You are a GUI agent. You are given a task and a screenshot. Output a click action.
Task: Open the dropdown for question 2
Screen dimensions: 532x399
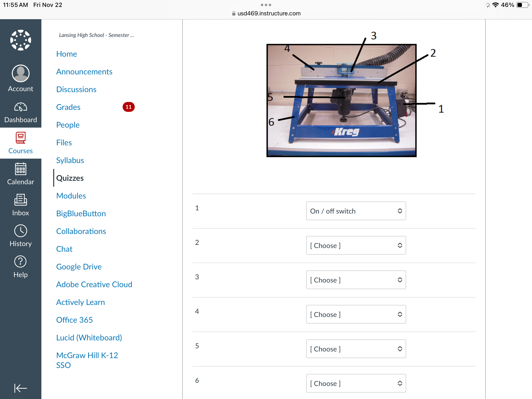point(355,245)
